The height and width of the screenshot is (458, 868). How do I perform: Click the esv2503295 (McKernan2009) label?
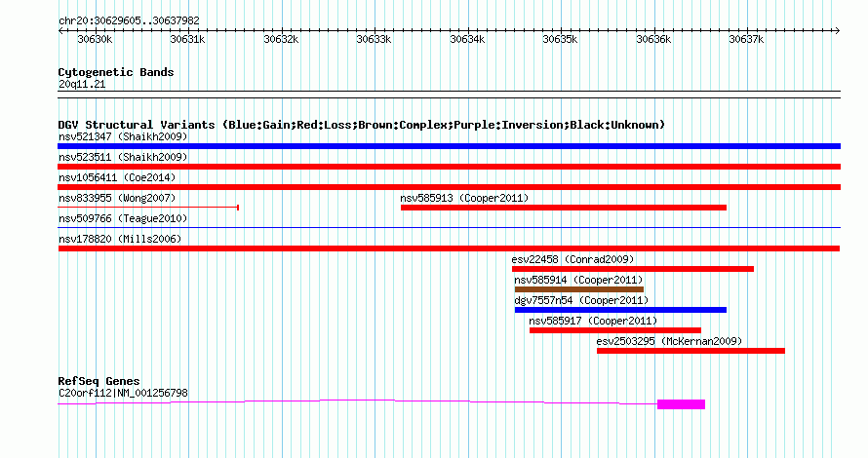(669, 341)
